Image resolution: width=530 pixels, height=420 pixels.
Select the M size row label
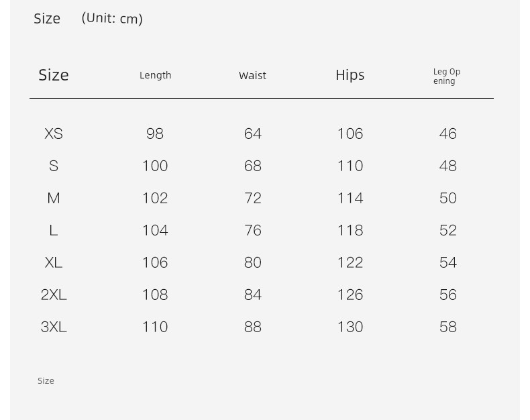pos(54,198)
